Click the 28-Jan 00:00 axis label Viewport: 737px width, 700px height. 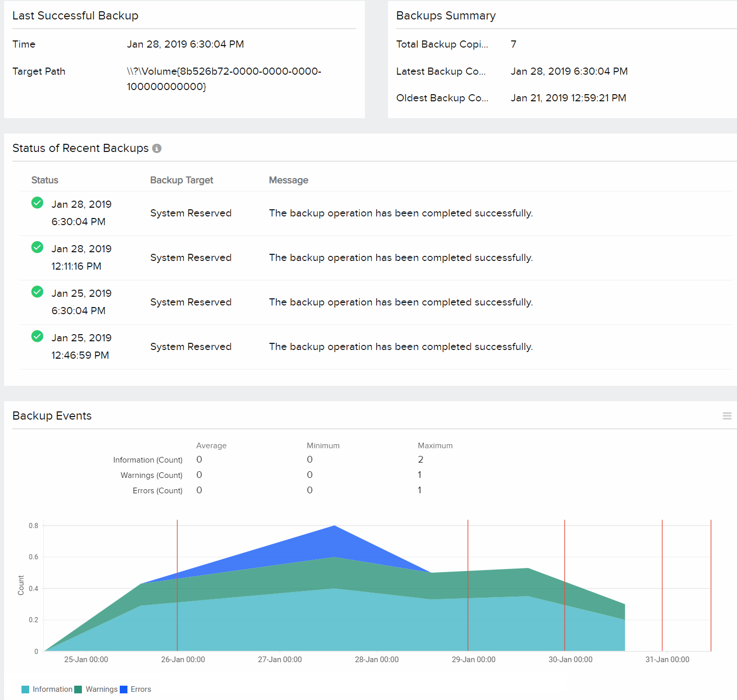coord(377,660)
